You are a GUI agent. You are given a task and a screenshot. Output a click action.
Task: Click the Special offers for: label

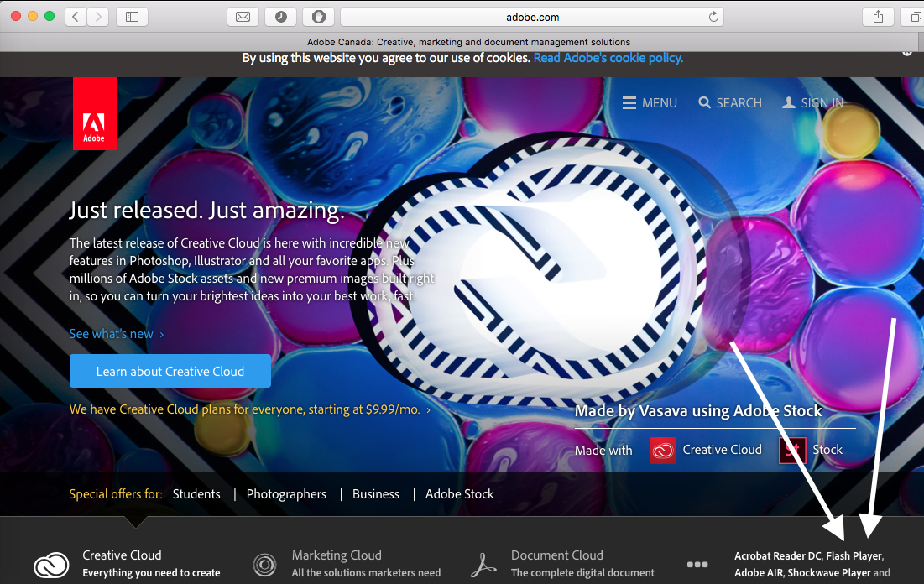(116, 494)
